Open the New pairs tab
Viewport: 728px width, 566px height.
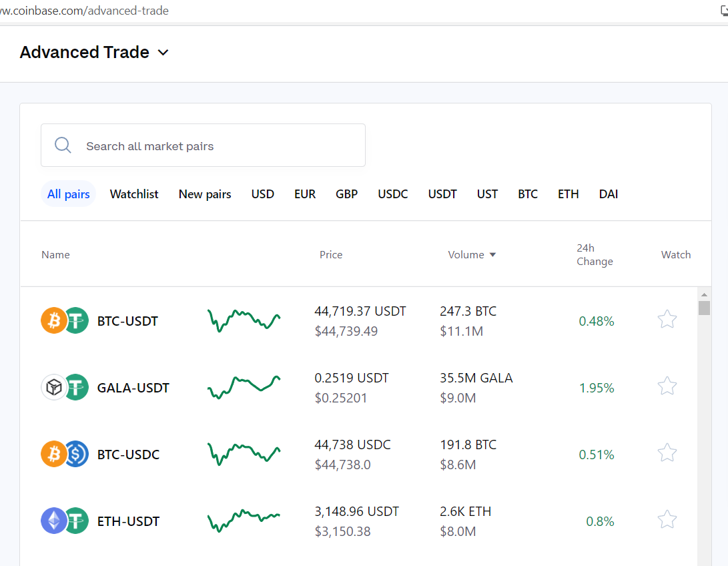(x=205, y=194)
